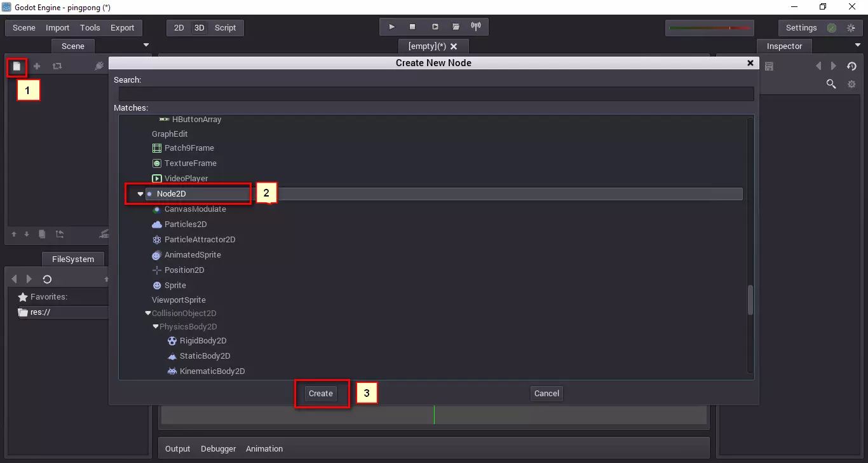
Task: Click the Inspector history icon
Action: [851, 66]
